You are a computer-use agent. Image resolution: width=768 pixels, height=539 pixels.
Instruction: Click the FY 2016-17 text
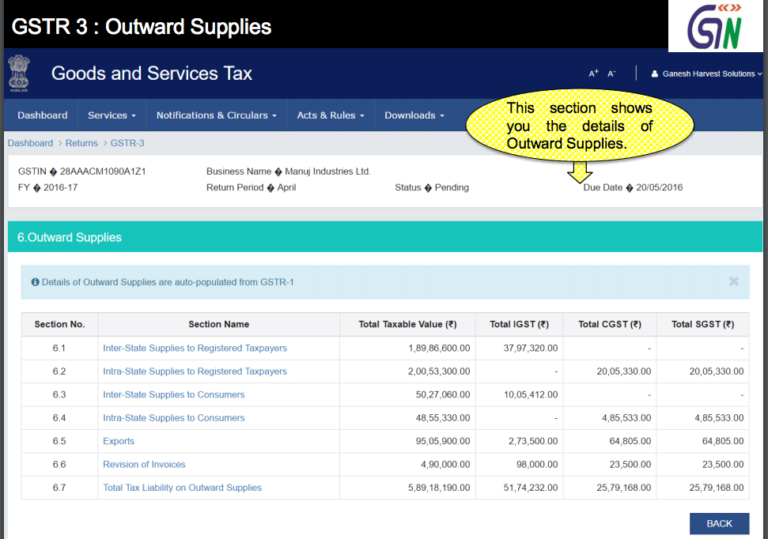(x=48, y=188)
